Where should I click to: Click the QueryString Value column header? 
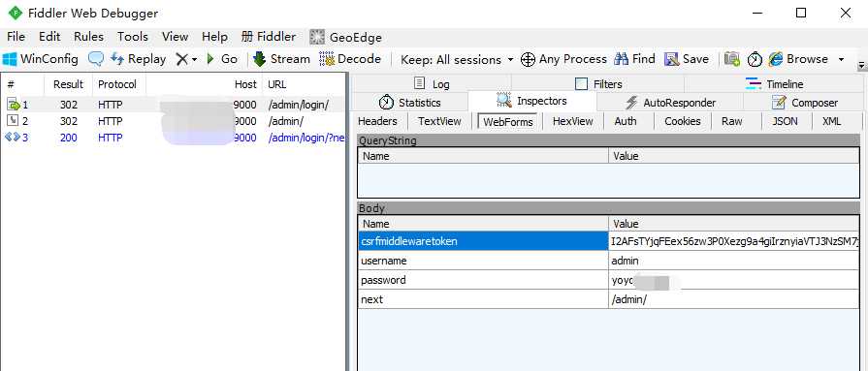(x=733, y=156)
